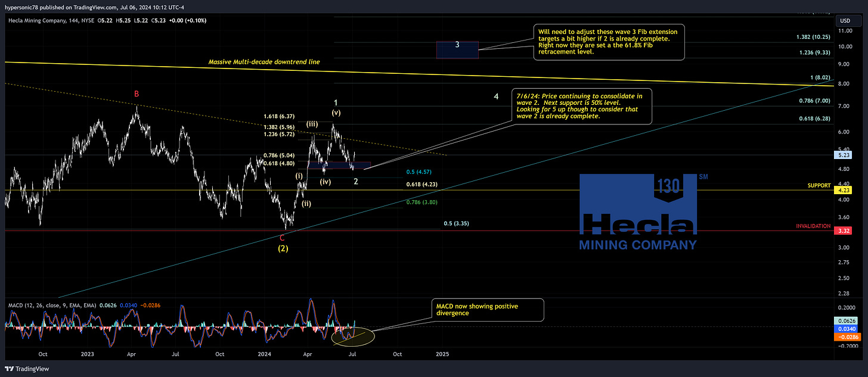
Task: Click the 1.618 (6.37) Fib label
Action: [278, 117]
